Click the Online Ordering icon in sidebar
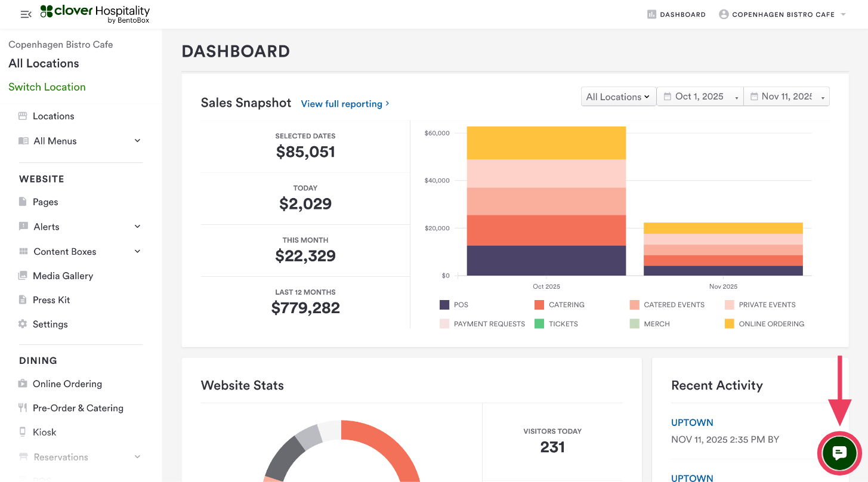Viewport: 868px width, 482px height. [23, 384]
